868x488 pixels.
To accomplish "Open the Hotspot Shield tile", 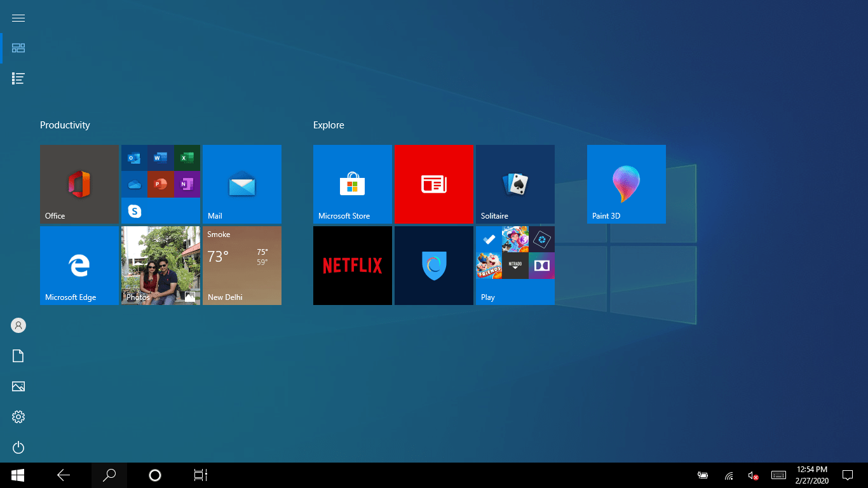I will coord(434,266).
